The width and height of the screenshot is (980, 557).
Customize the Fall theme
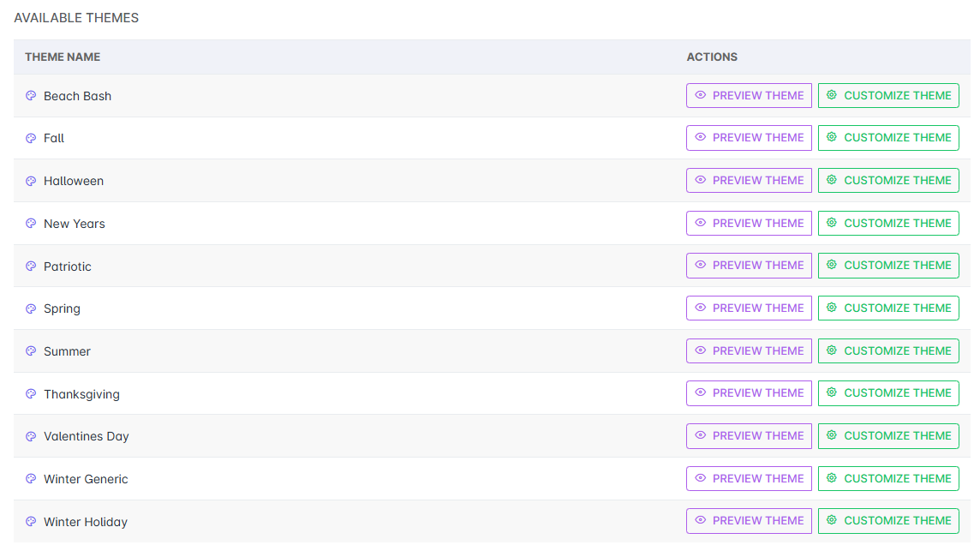(x=888, y=138)
